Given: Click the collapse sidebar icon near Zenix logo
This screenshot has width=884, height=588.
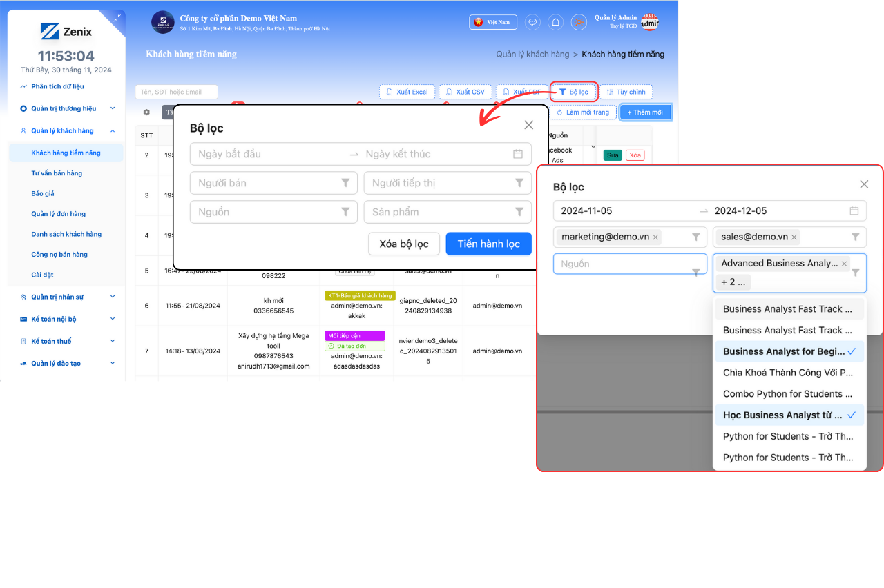Looking at the screenshot, I should pyautogui.click(x=117, y=19).
